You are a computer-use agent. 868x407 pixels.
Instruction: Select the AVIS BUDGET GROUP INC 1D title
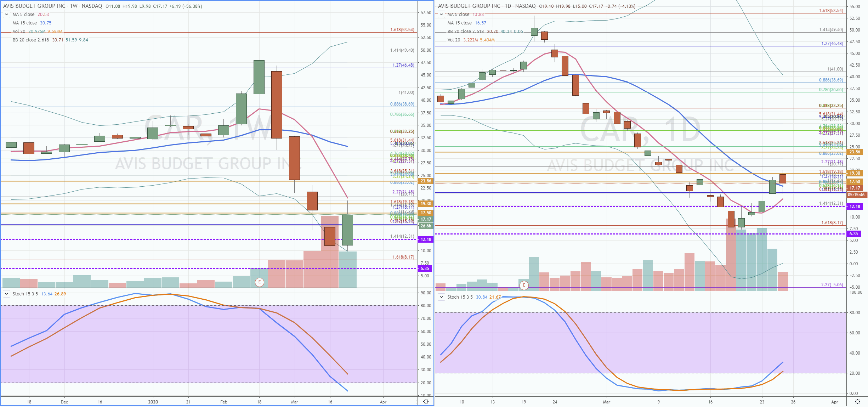487,6
